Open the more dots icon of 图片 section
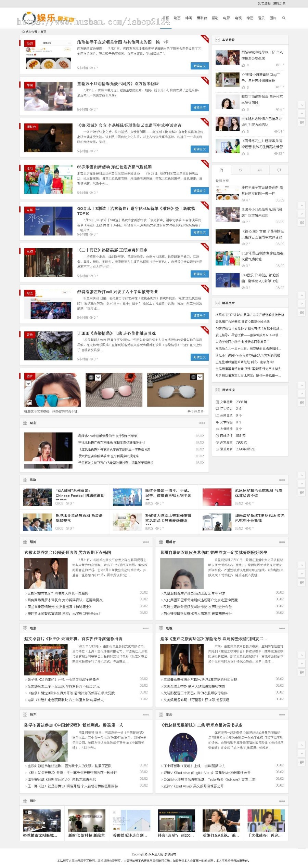 (282, 801)
